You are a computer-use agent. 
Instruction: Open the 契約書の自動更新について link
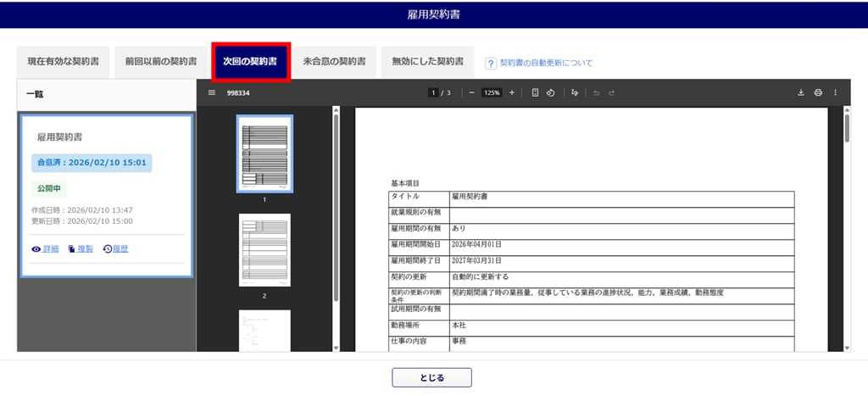(546, 63)
